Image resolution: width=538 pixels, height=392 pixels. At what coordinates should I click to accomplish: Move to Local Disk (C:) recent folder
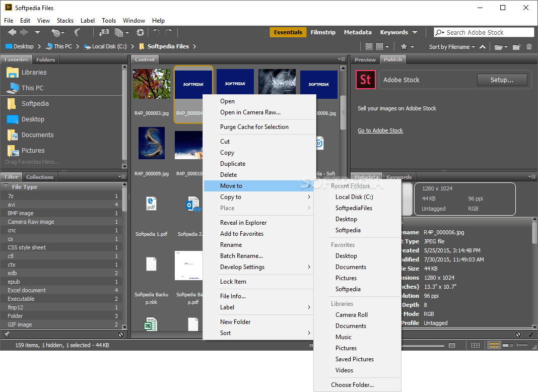pos(354,197)
